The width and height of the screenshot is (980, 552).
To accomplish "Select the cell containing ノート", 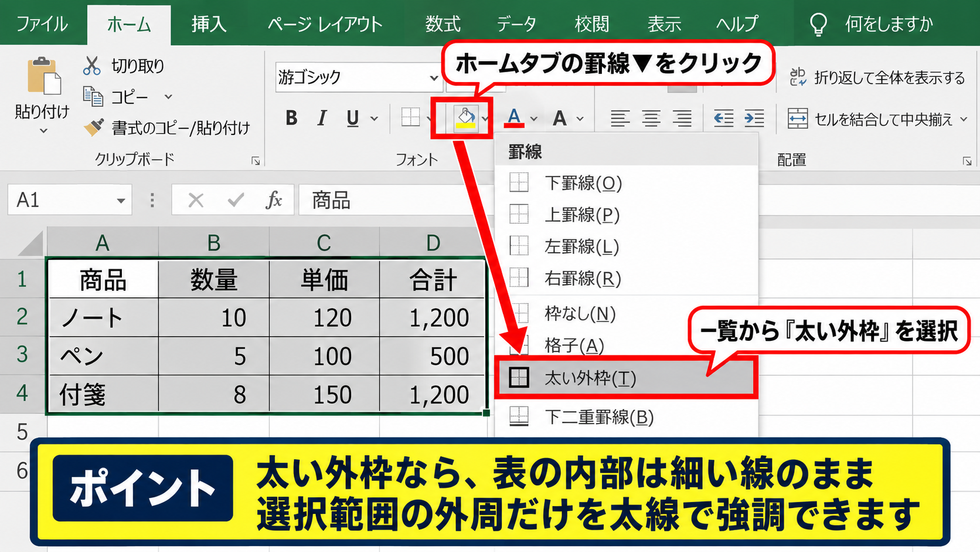I will 103,317.
